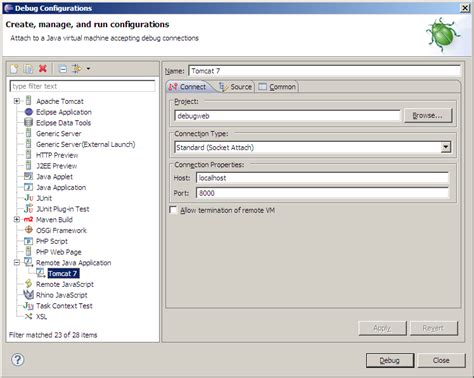Click the XSL icon
Viewport: 474px width, 378px height.
pyautogui.click(x=29, y=316)
